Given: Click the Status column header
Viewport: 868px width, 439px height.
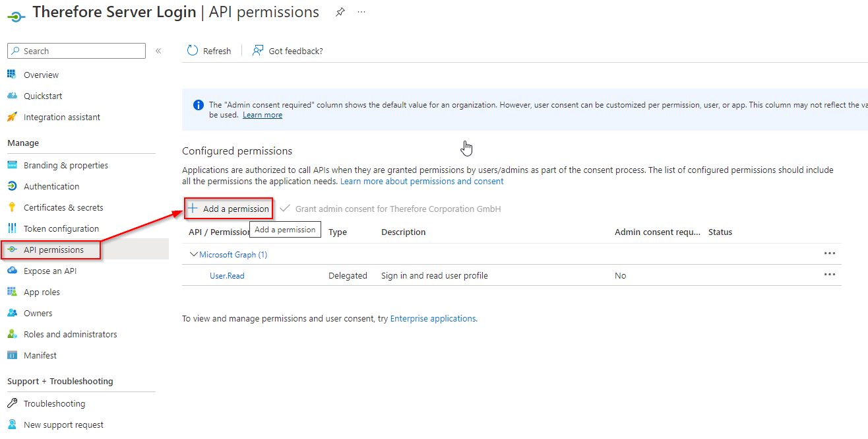Looking at the screenshot, I should click(720, 232).
